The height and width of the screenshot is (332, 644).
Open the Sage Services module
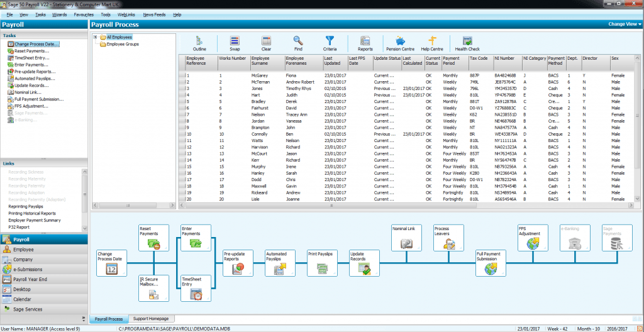(44, 309)
